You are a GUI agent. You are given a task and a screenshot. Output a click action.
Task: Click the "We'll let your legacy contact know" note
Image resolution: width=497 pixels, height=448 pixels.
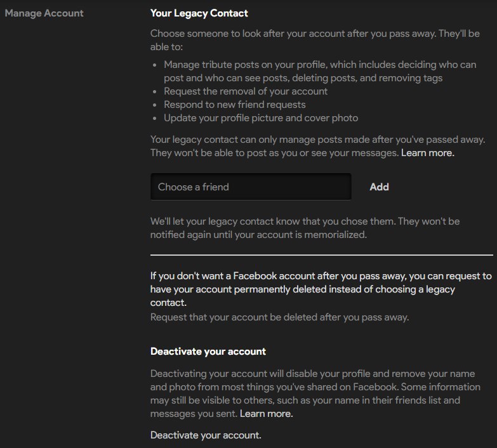click(305, 228)
